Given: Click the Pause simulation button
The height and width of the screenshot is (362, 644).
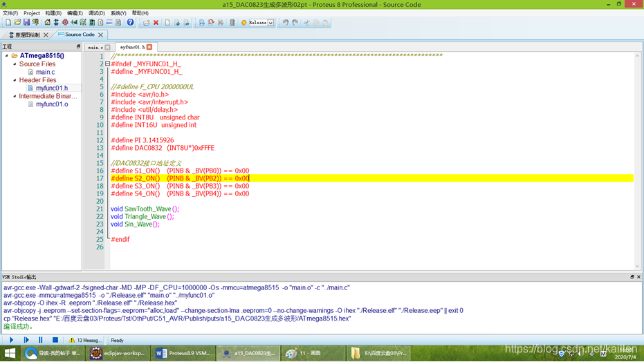Looking at the screenshot, I should tap(40, 340).
